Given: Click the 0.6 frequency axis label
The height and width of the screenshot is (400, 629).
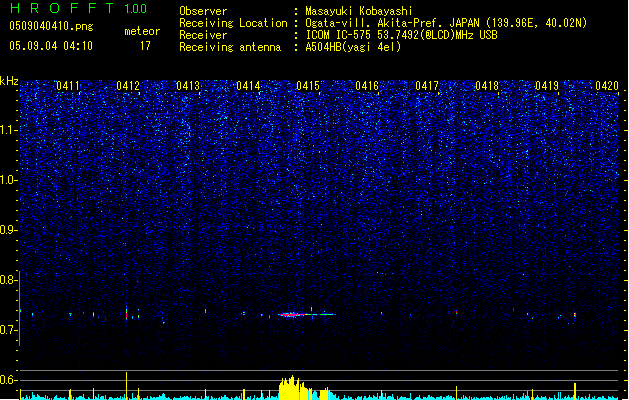Looking at the screenshot, I should pyautogui.click(x=8, y=380).
